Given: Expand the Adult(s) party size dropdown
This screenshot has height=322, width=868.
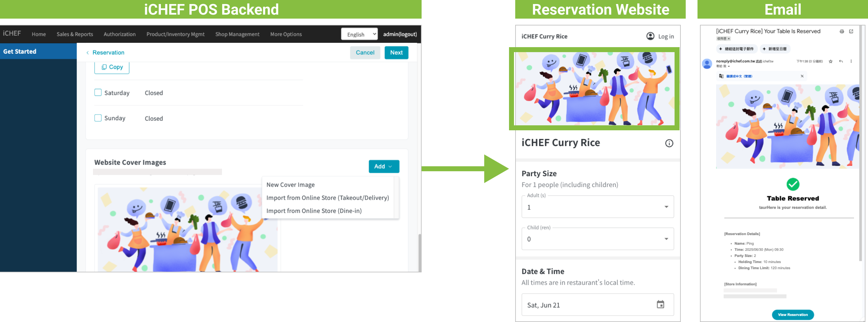Looking at the screenshot, I should (x=666, y=207).
